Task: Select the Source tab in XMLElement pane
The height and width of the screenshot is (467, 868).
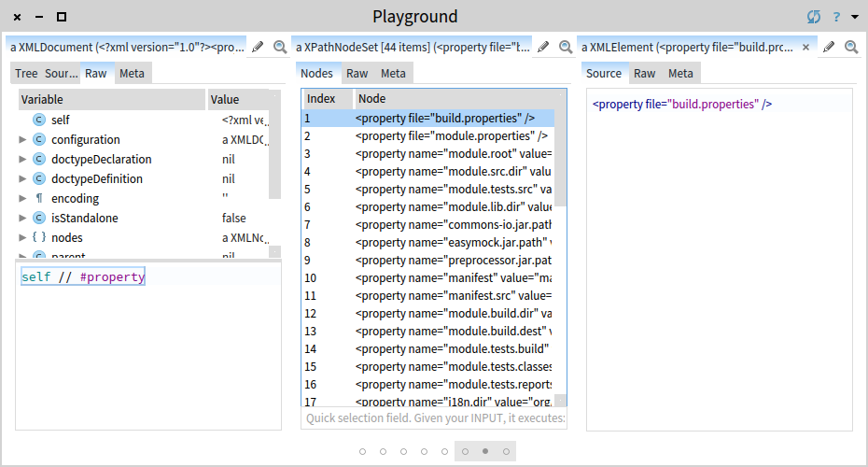Action: tap(604, 73)
